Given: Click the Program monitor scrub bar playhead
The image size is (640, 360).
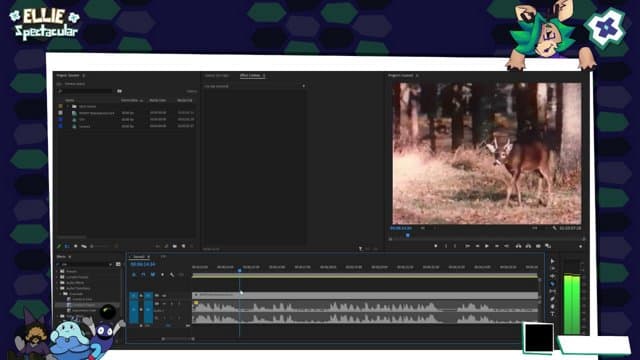Looking at the screenshot, I should (x=408, y=236).
